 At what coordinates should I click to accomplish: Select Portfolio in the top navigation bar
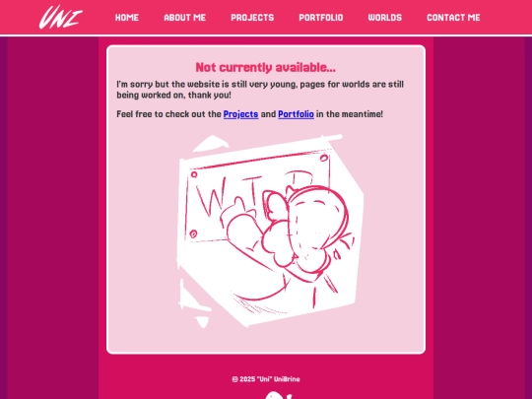pos(321,18)
